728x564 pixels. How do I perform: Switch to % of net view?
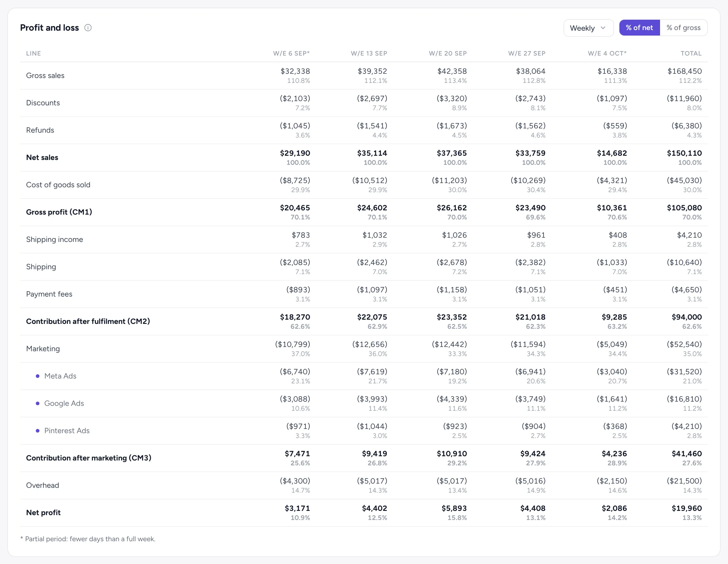tap(639, 28)
